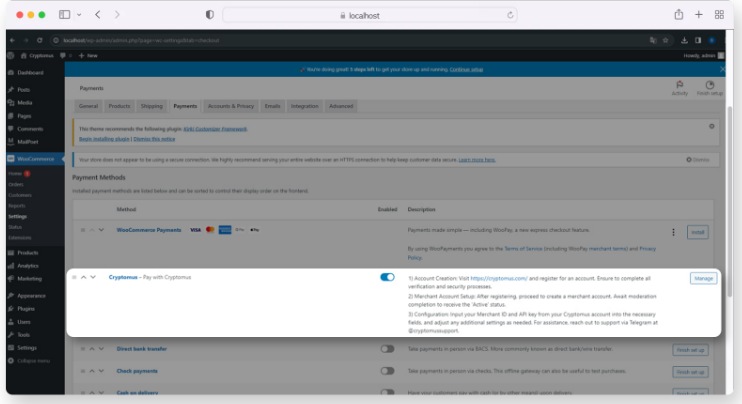Viewport: 742px width, 404px height.
Task: Enable the Check payments toggle
Action: (x=387, y=370)
